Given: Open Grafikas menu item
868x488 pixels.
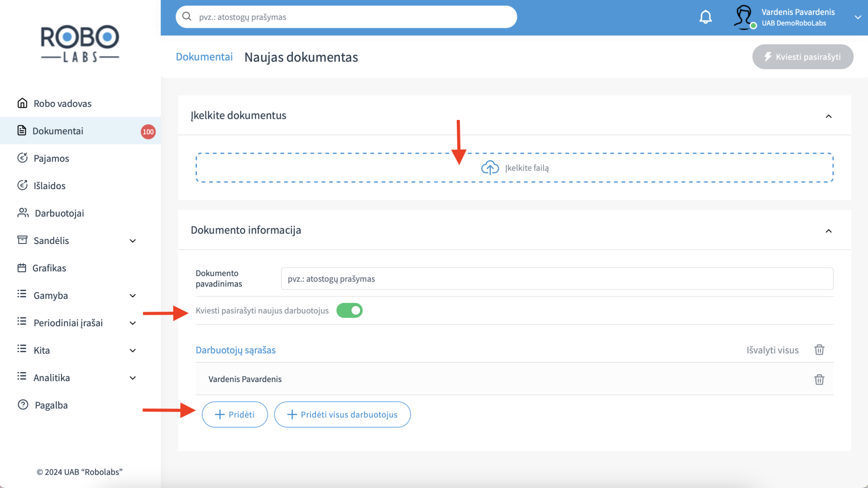Looking at the screenshot, I should coord(80,268).
